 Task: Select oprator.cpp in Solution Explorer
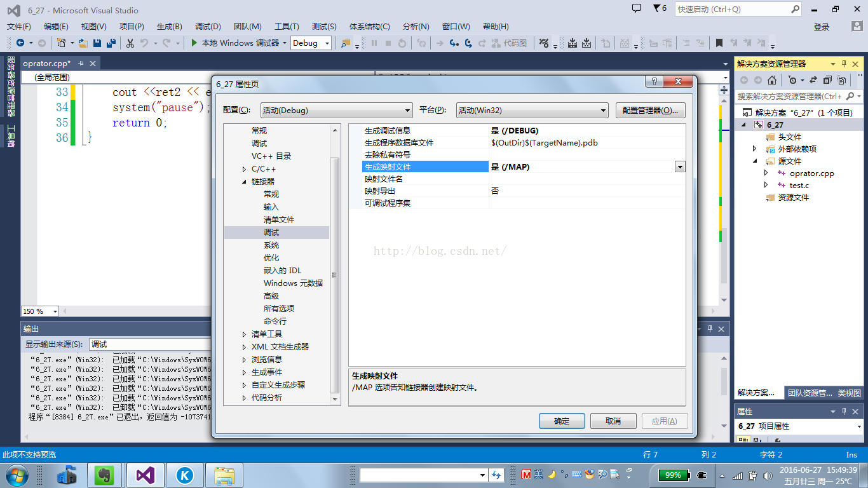811,173
